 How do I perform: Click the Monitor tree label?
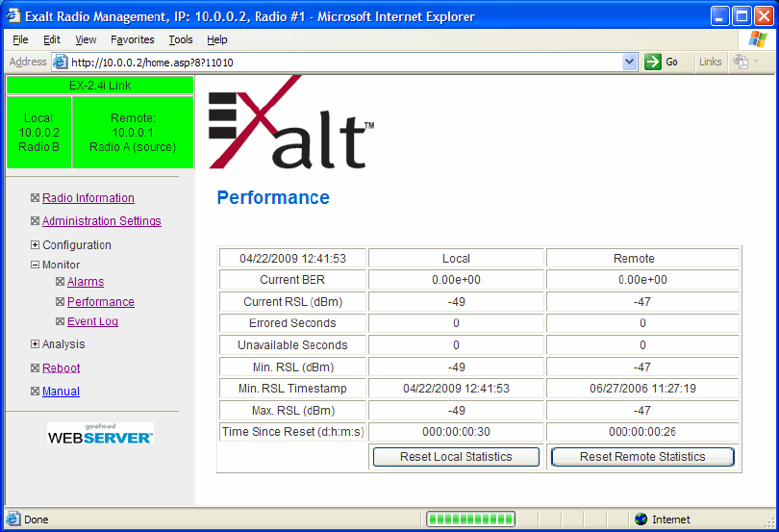pos(62,265)
